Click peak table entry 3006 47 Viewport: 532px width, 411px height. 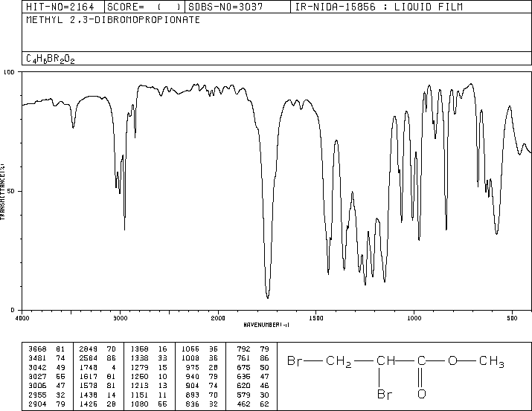pos(46,386)
